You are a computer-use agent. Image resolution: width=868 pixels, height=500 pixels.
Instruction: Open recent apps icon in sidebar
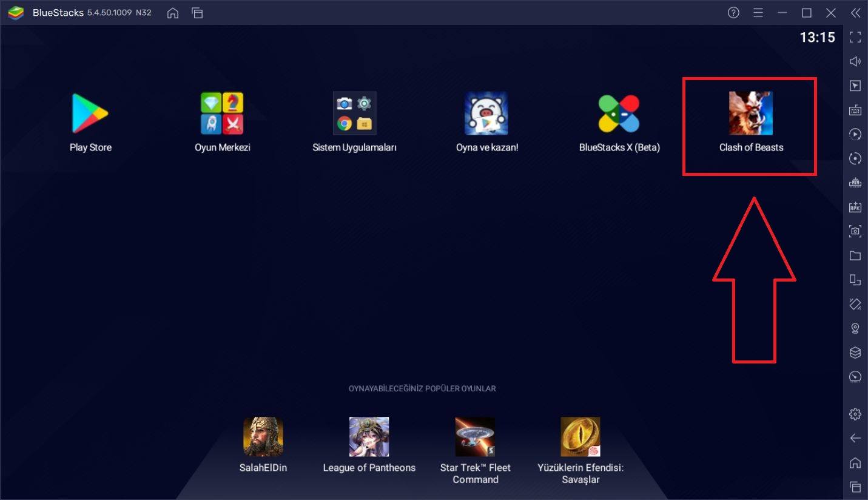coord(855,487)
